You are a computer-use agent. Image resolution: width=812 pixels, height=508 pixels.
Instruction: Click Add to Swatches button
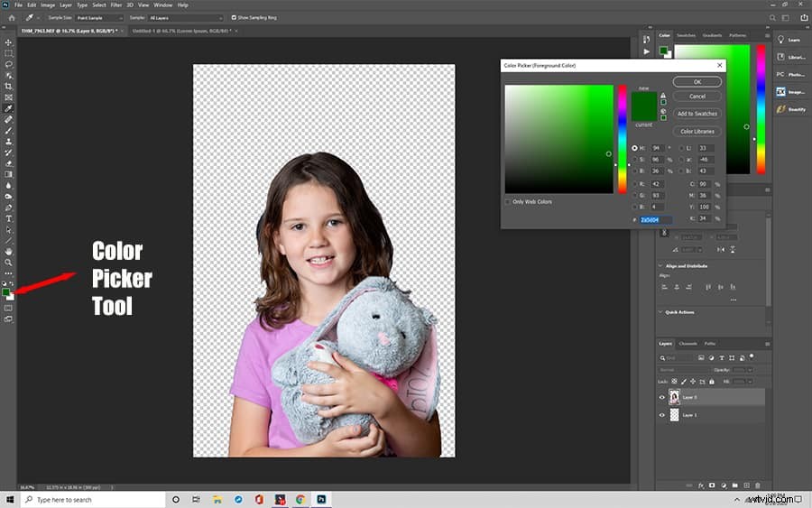(697, 114)
